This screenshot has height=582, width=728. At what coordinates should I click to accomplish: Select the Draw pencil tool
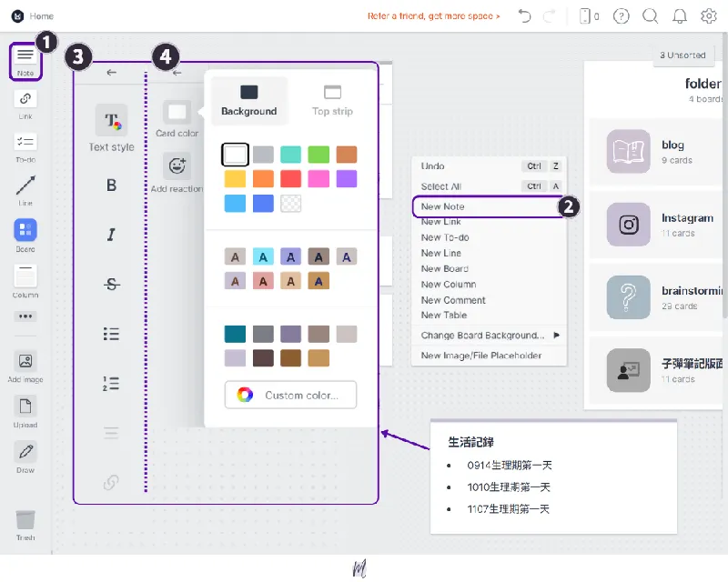25,457
